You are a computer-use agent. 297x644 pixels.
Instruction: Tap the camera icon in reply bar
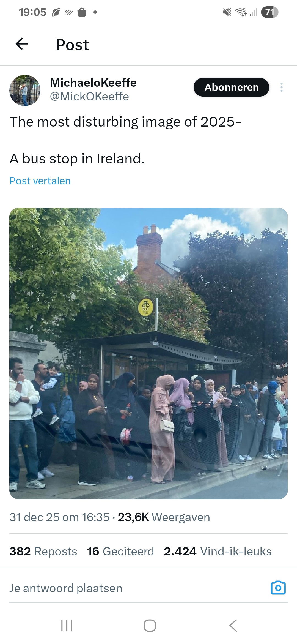(278, 588)
